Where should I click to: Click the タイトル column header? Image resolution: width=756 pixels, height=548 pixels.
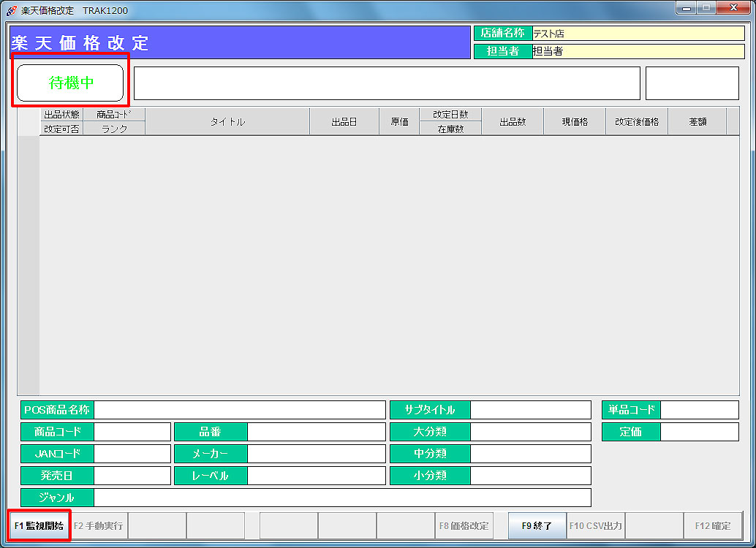coord(227,122)
